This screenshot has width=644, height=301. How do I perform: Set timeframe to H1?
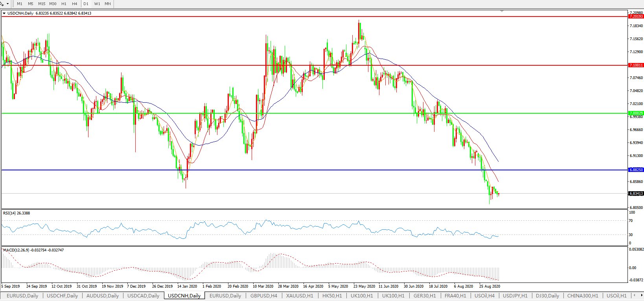tap(64, 4)
